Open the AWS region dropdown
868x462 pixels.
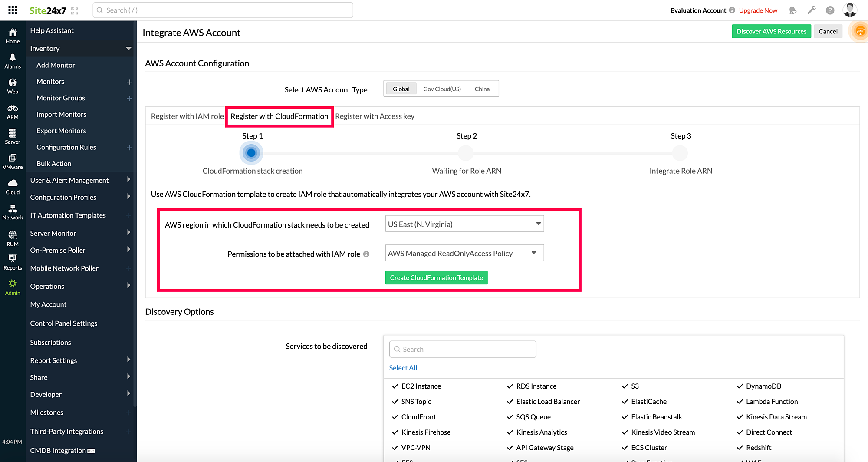click(464, 224)
